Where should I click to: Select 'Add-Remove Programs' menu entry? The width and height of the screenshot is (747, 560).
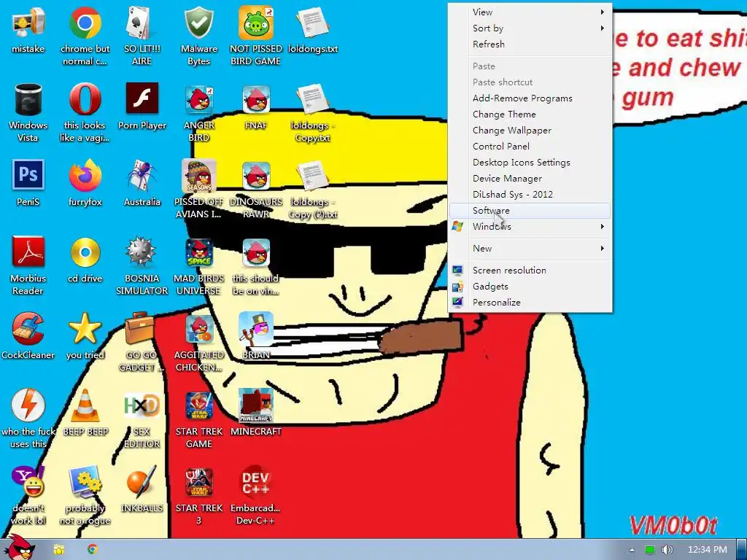coord(530,98)
